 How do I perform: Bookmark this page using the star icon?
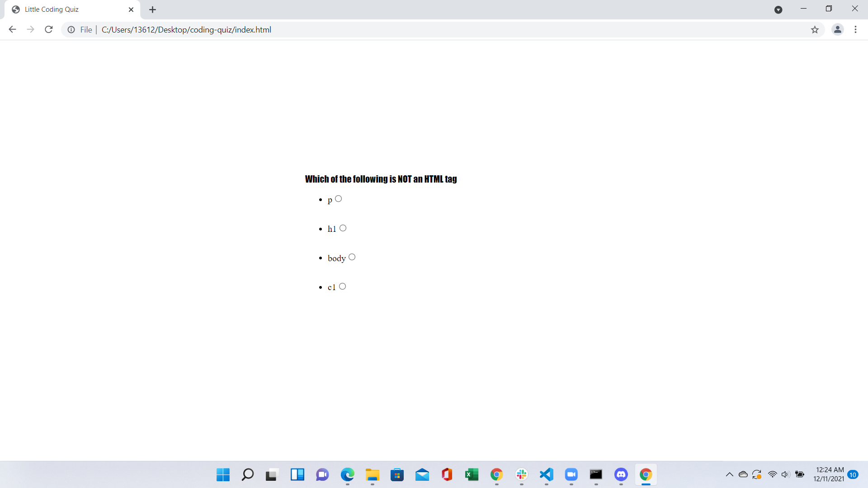[x=815, y=29]
